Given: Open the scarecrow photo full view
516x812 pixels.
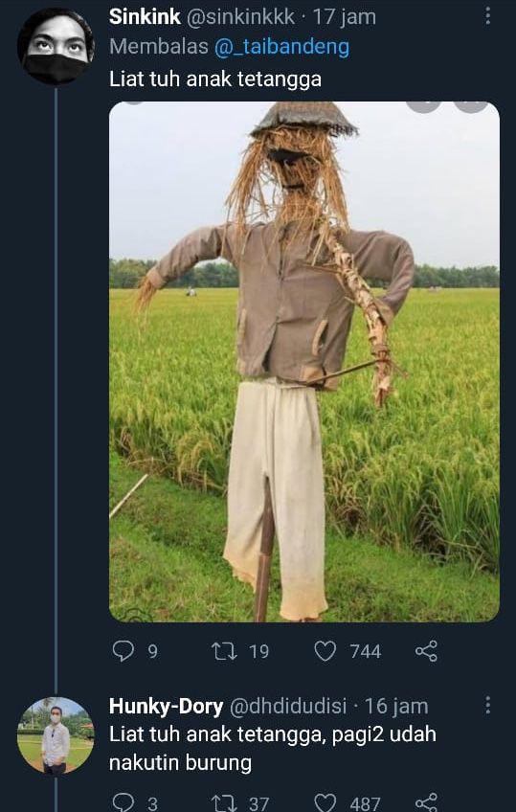Looking at the screenshot, I should coord(304,362).
